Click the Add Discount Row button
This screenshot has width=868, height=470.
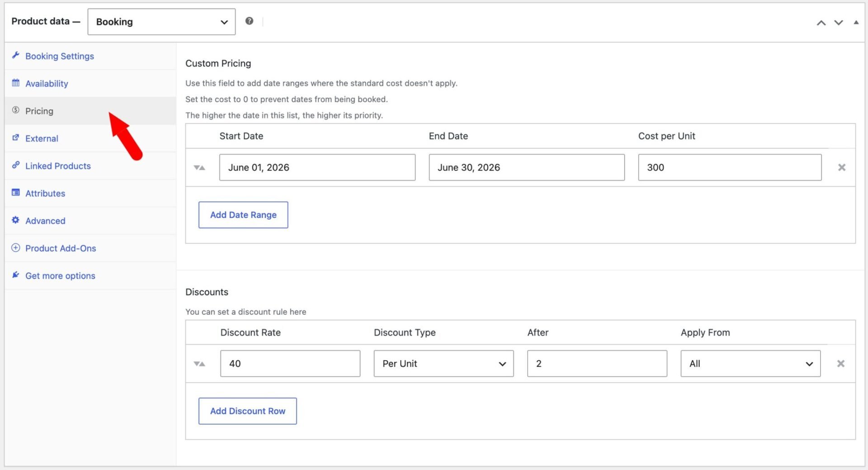(x=247, y=411)
